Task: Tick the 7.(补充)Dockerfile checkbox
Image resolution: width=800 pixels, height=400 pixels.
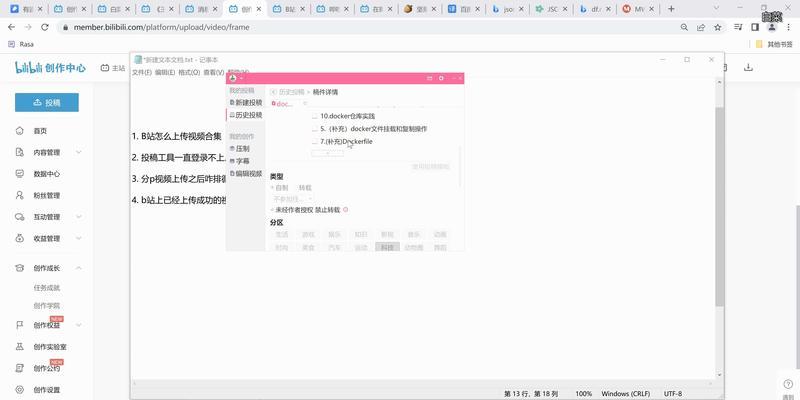Action: pyautogui.click(x=315, y=142)
